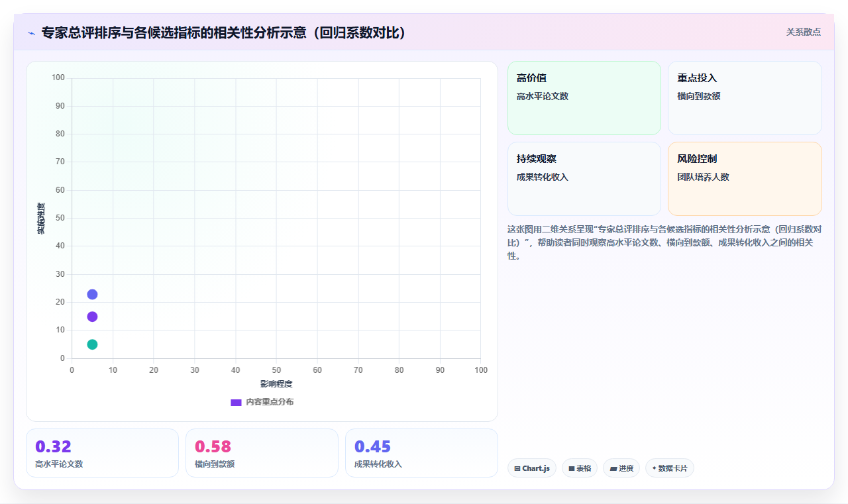Image resolution: width=848 pixels, height=504 pixels.
Task: Click the 0.45 成果转化收入 stat card
Action: [421, 453]
